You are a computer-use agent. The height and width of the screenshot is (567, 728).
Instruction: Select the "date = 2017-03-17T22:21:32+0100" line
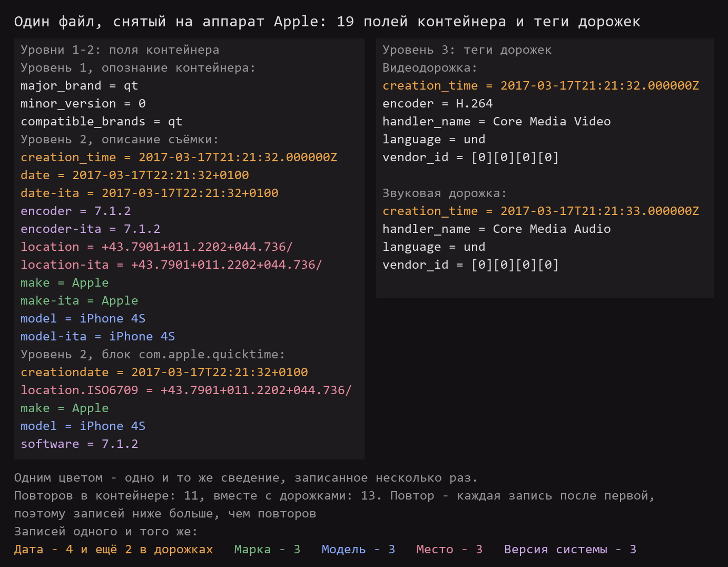(134, 175)
